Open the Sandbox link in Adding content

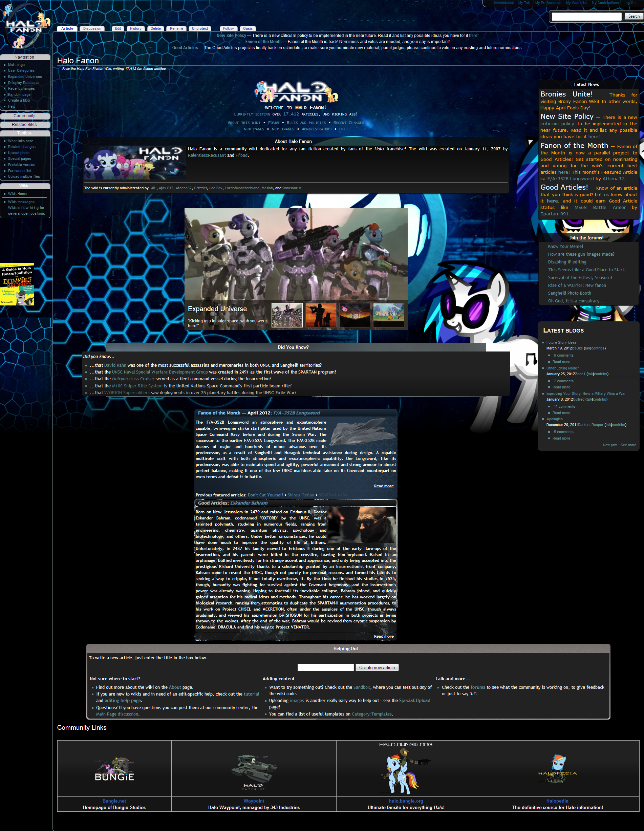pos(362,687)
